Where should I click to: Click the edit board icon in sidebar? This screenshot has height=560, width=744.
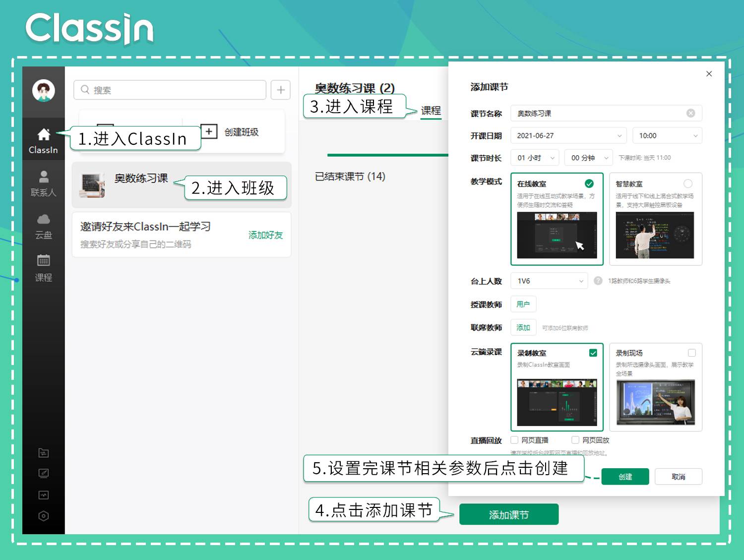(44, 474)
